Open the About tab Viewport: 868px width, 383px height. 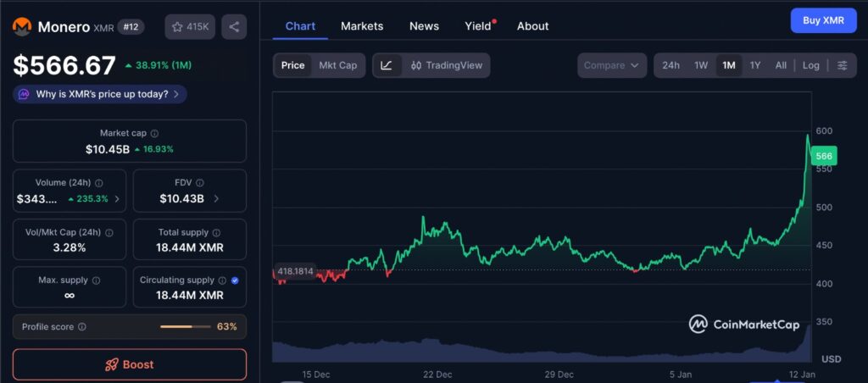[x=532, y=26]
